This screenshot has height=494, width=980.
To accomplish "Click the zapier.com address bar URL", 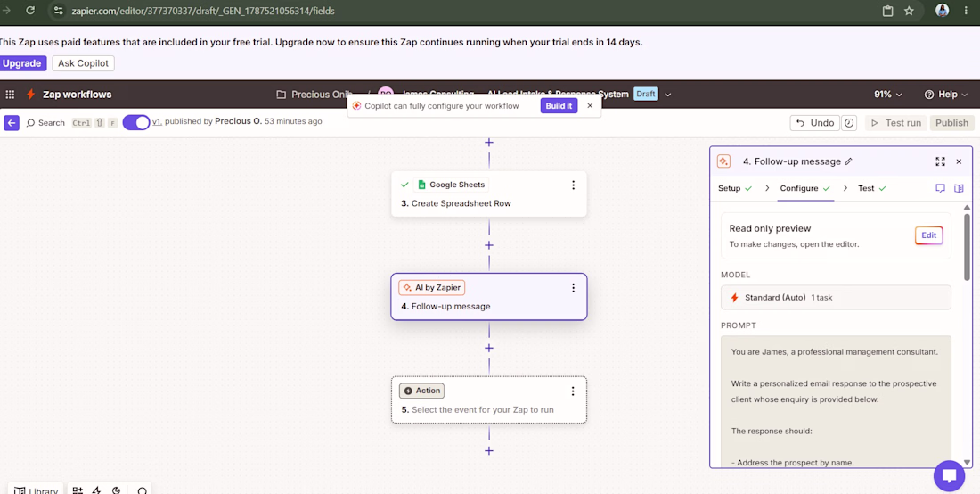I will pos(203,11).
